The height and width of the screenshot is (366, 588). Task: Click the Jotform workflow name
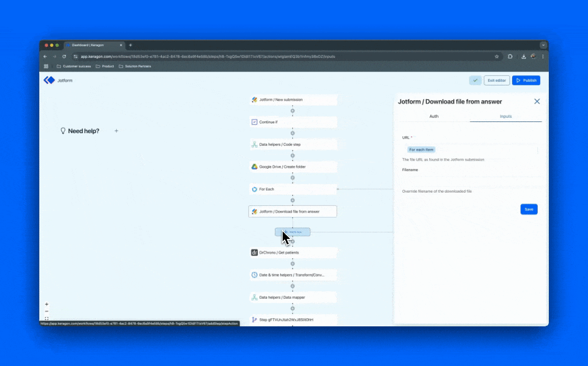[x=65, y=80]
